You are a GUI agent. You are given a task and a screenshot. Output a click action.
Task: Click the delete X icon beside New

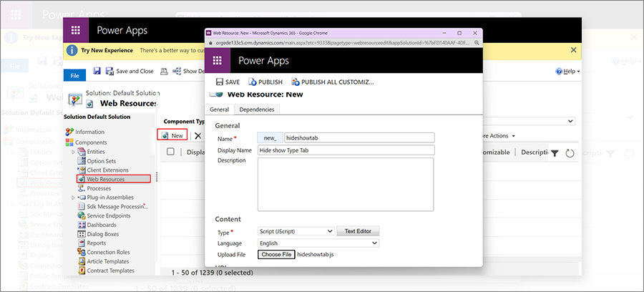pos(198,135)
